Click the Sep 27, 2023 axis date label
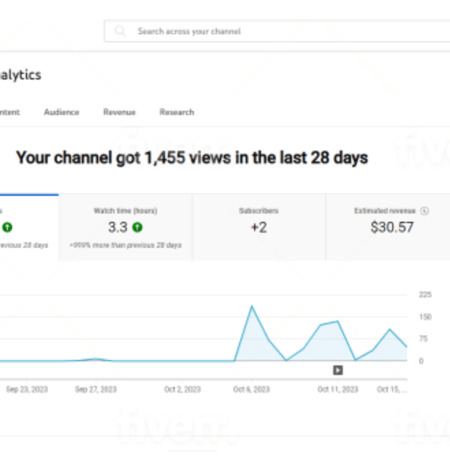The height and width of the screenshot is (476, 450). coord(96,390)
